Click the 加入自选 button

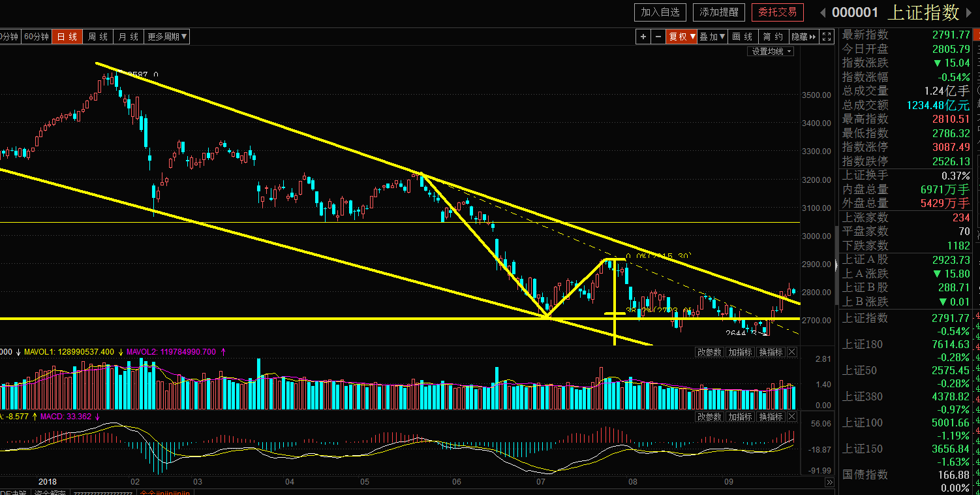pyautogui.click(x=660, y=12)
